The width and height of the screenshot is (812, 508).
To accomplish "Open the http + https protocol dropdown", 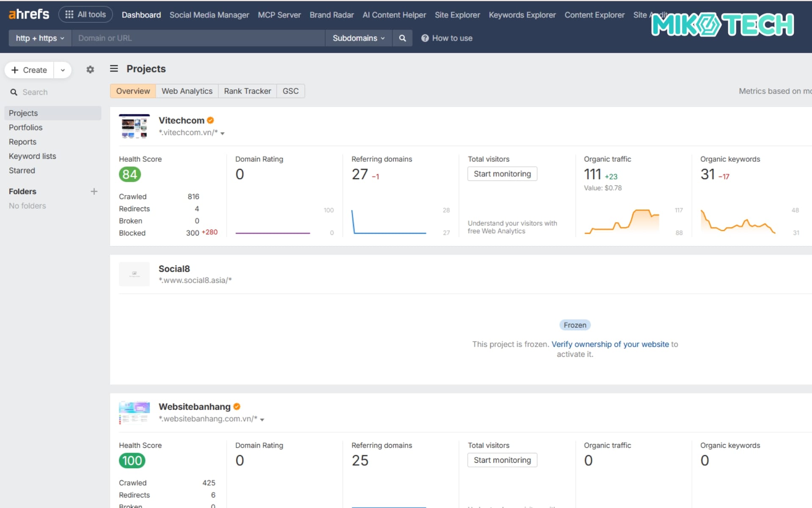I will [x=40, y=38].
